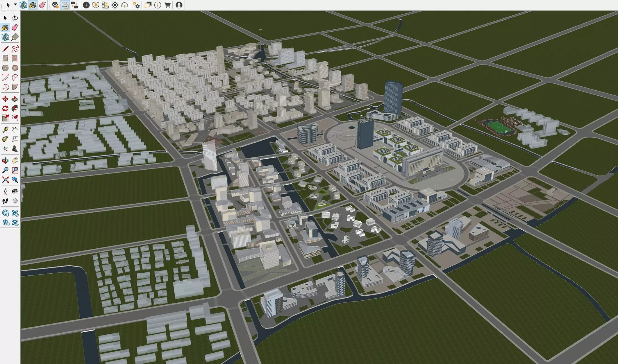Select the Arc tool
Image resolution: width=618 pixels, height=364 pixels.
pos(5,78)
